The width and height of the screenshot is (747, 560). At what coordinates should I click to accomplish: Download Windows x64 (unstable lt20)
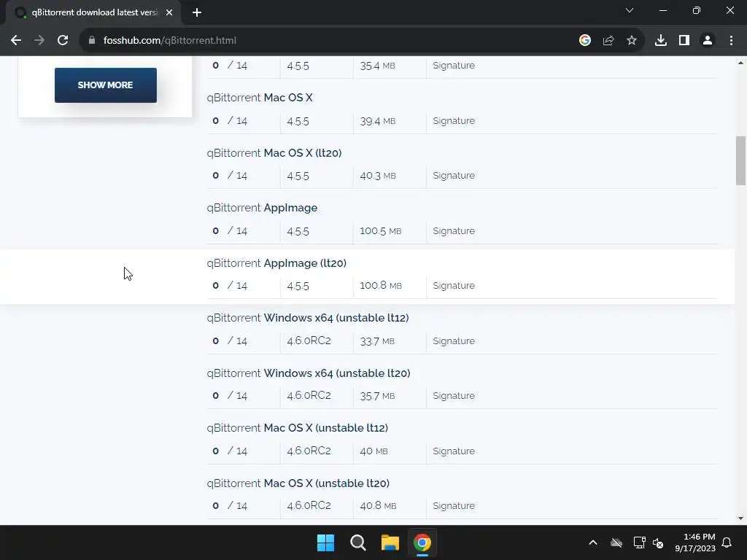[309, 373]
